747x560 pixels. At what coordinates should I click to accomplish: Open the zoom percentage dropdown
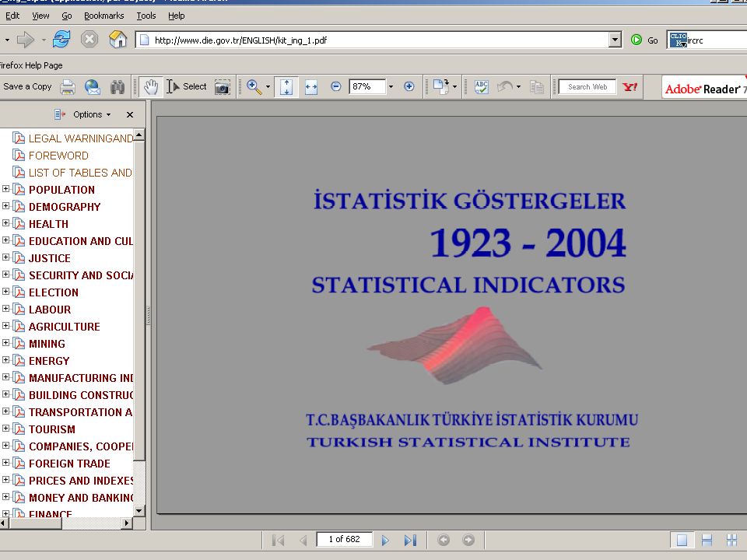tap(391, 86)
